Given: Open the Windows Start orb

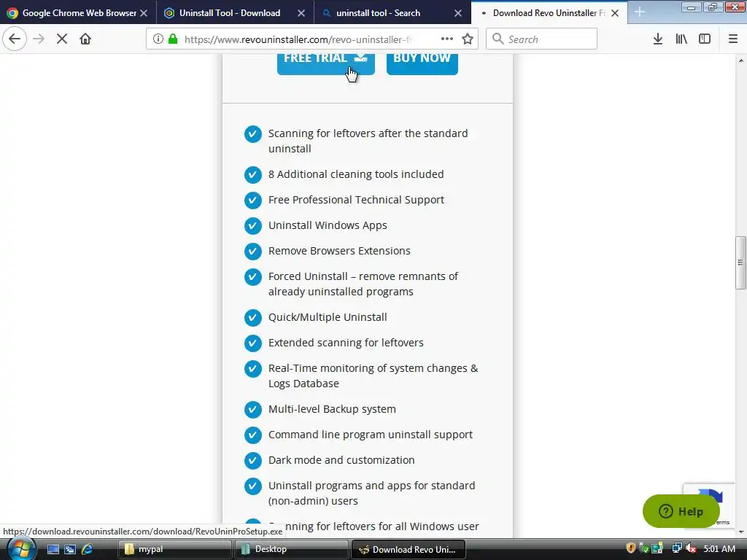Looking at the screenshot, I should 20,548.
